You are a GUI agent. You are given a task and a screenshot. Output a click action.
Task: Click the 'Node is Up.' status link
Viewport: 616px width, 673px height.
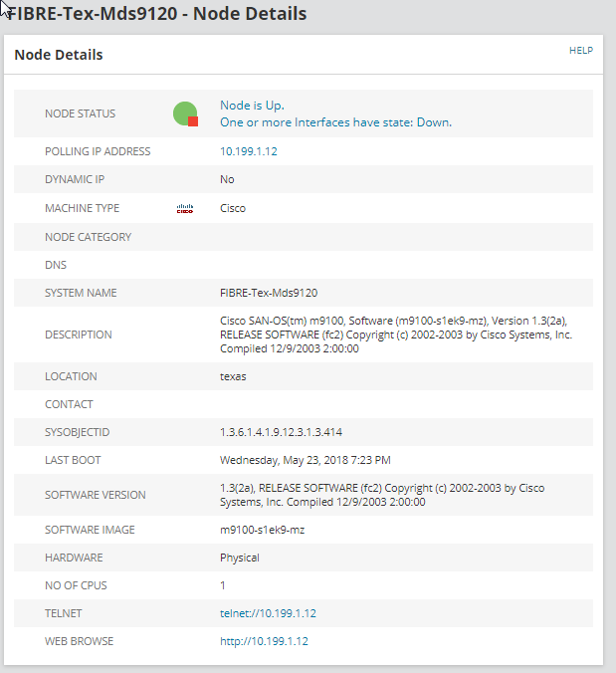(x=252, y=106)
